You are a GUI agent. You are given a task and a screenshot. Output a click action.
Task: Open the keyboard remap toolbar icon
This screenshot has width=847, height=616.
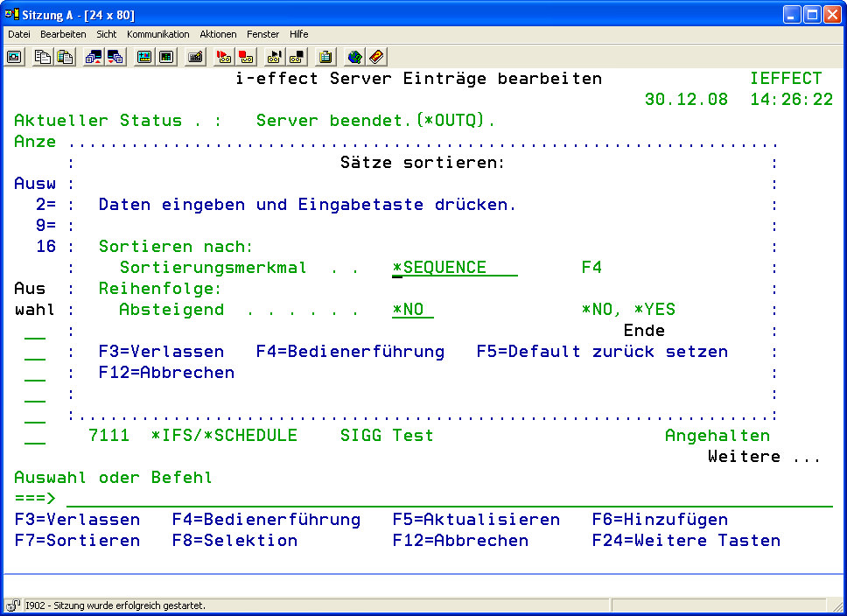pyautogui.click(x=196, y=57)
